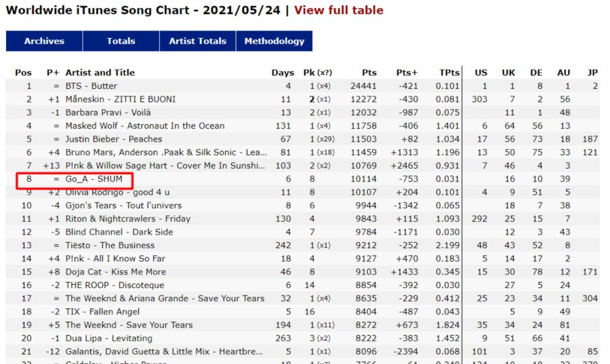Click the Artist and Title header

(100, 73)
